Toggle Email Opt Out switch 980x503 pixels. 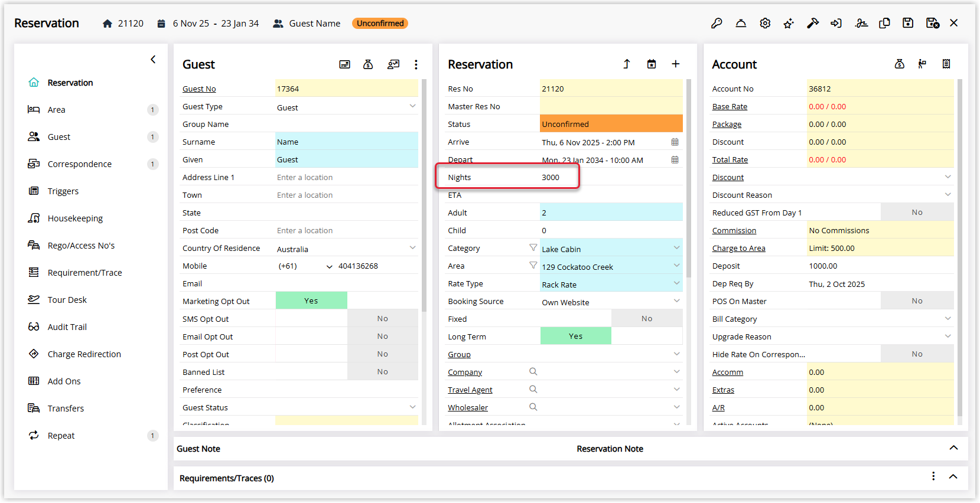click(347, 336)
